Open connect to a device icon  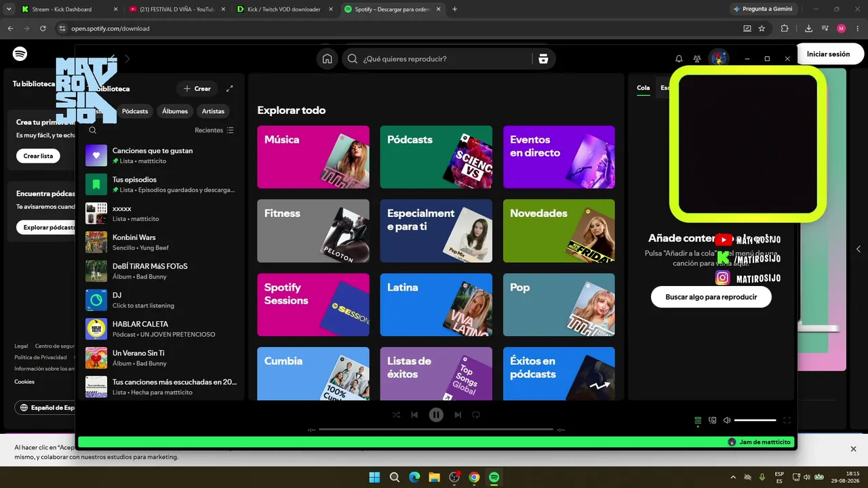(712, 420)
